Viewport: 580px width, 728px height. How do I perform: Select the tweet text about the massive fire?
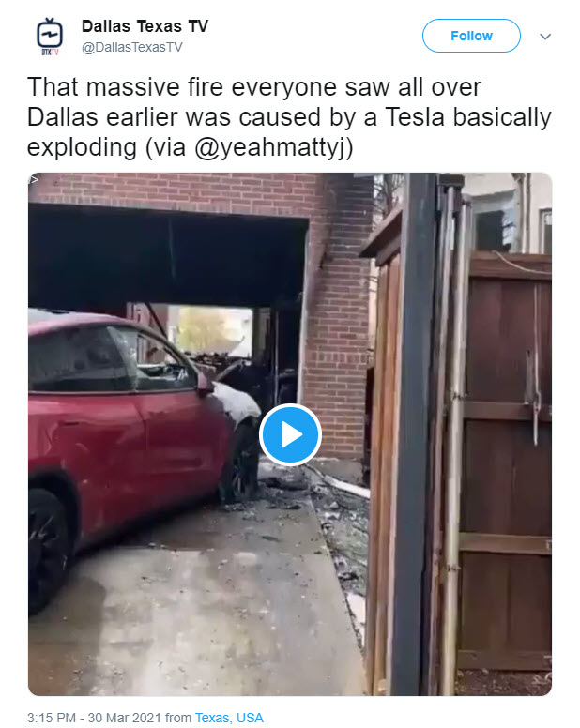pyautogui.click(x=289, y=117)
